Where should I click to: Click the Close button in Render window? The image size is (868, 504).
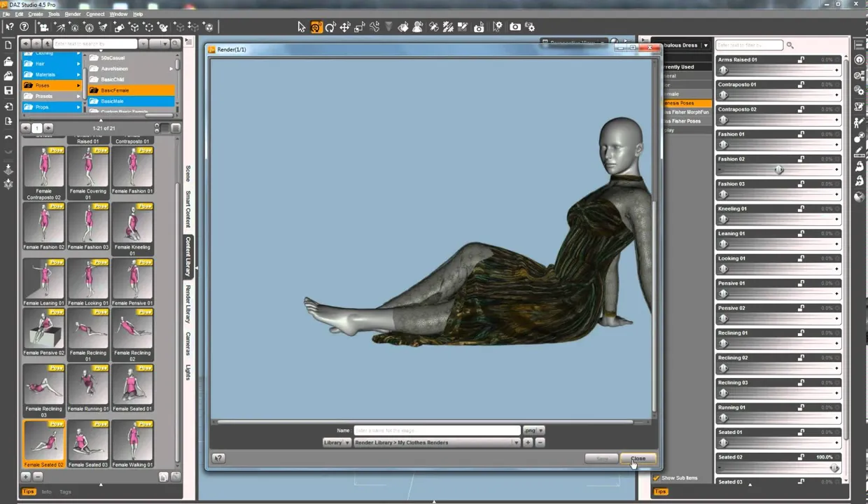[638, 458]
